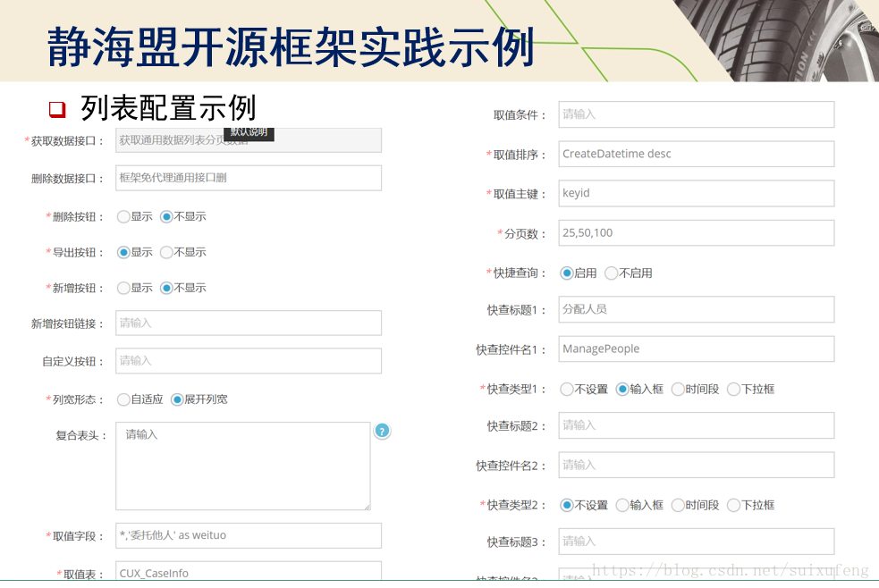Click the 快查标题1 field showing 分配人员

[697, 309]
